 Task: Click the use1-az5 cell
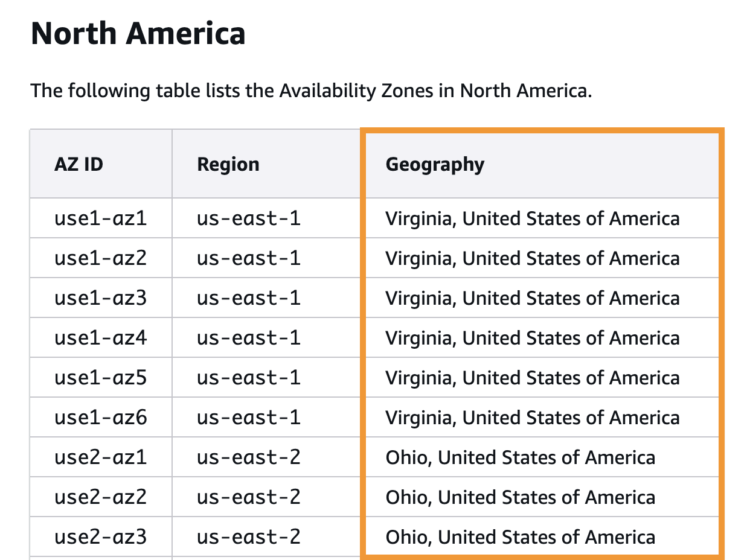100,377
